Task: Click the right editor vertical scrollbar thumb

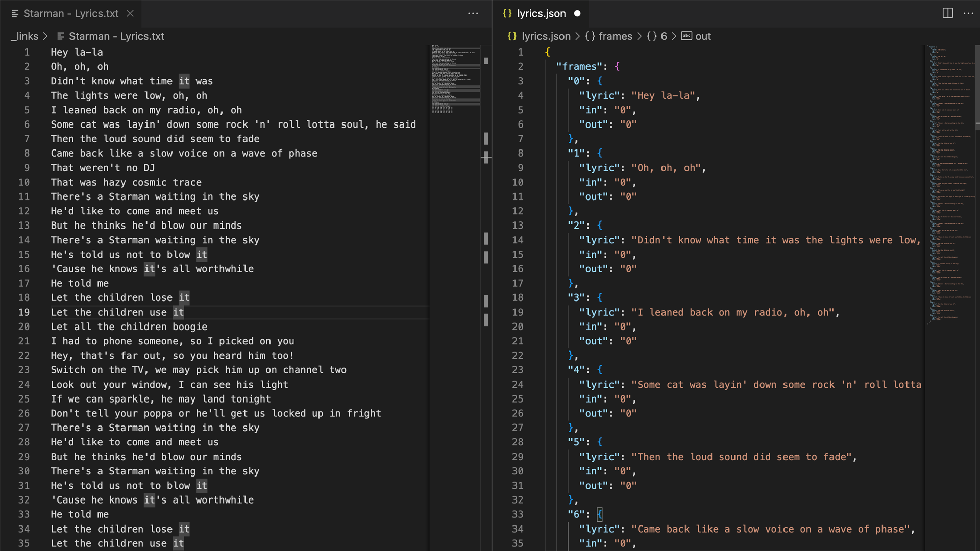Action: [x=977, y=87]
